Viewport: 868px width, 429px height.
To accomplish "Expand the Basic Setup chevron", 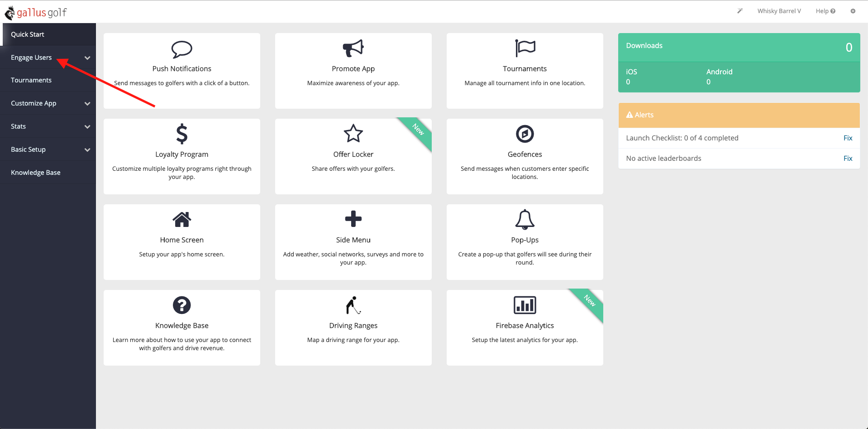I will point(87,150).
